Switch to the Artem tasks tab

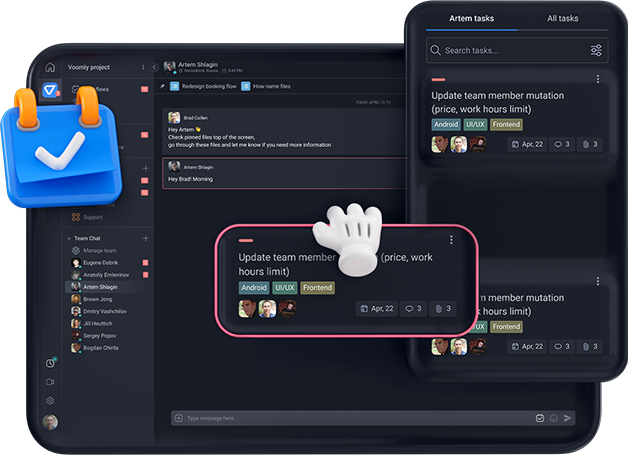(x=471, y=19)
